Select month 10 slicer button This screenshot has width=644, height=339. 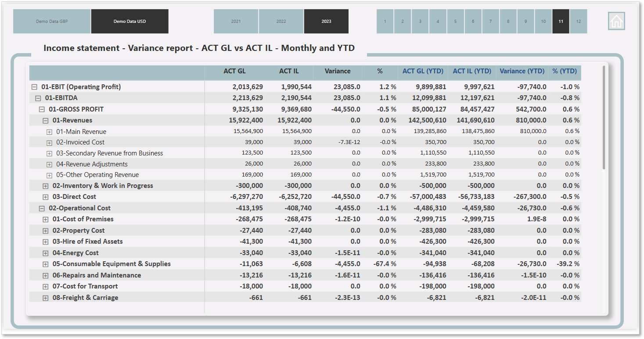543,21
